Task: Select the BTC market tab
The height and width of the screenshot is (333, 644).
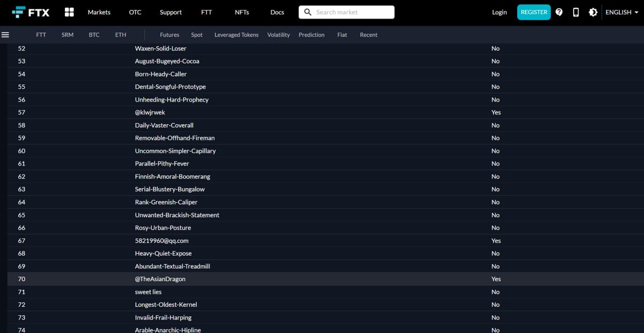Action: click(94, 35)
